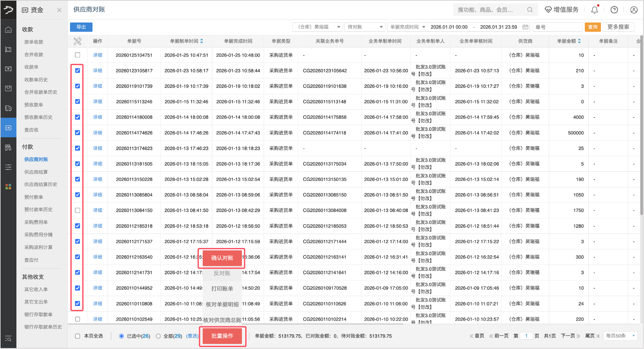The width and height of the screenshot is (644, 349).
Task: Click the 单号 input field
Action: 557,27
